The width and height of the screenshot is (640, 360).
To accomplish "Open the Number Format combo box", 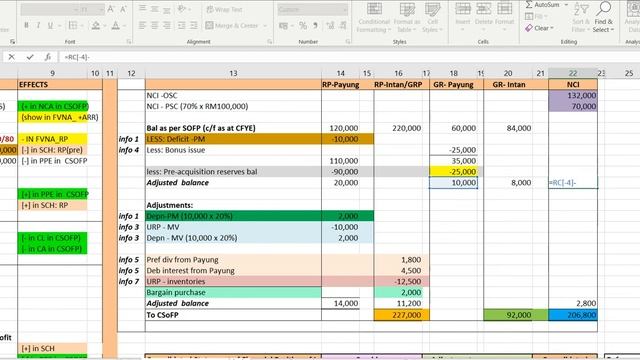I will pos(313,9).
